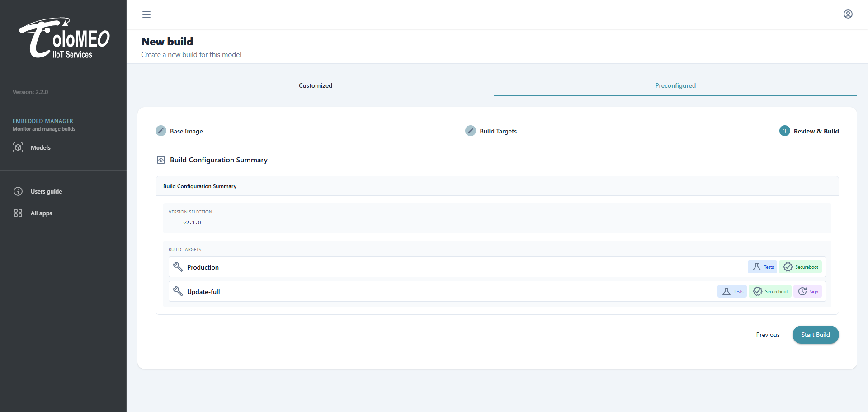Click the Tests badge on Production row
The height and width of the screenshot is (412, 868).
[762, 267]
